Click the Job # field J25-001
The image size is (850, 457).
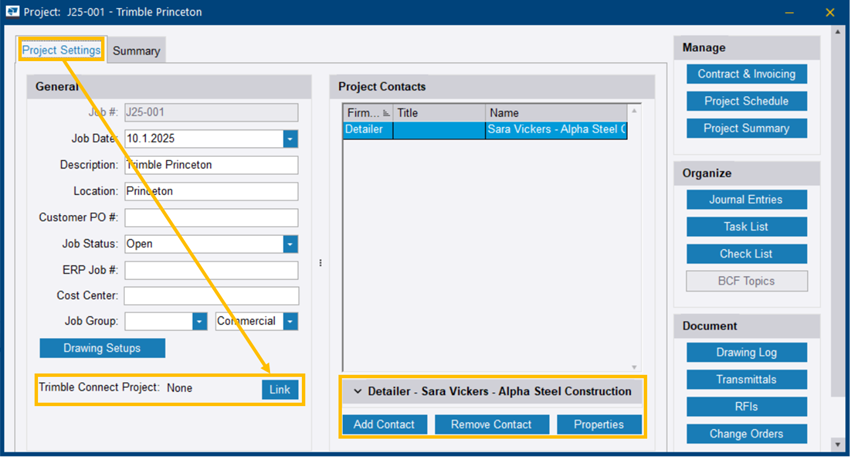(211, 112)
